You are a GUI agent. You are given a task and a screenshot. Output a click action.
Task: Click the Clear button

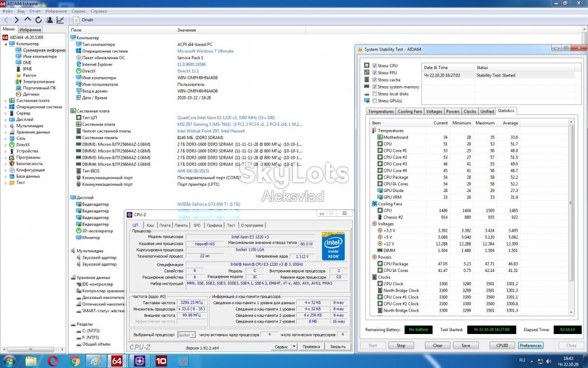pos(438,346)
